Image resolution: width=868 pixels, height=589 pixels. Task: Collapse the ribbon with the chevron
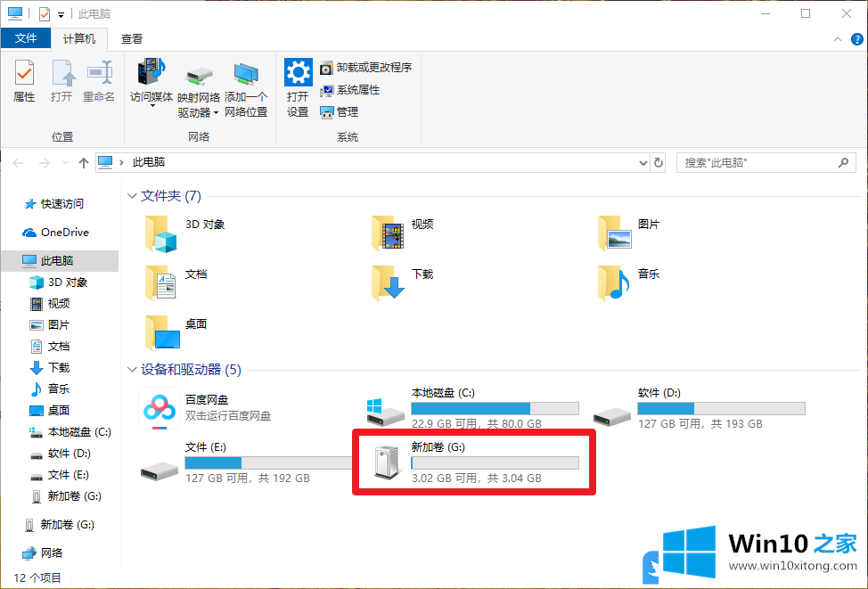coord(838,38)
